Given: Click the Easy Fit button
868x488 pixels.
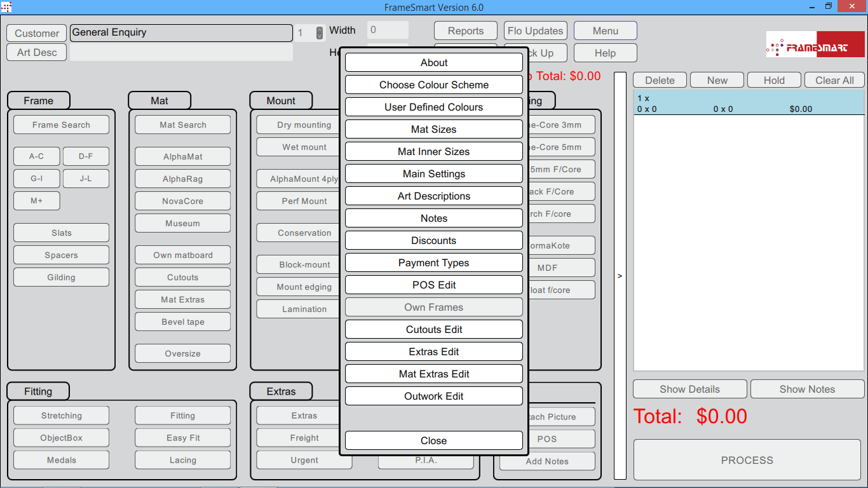Looking at the screenshot, I should pyautogui.click(x=183, y=438).
